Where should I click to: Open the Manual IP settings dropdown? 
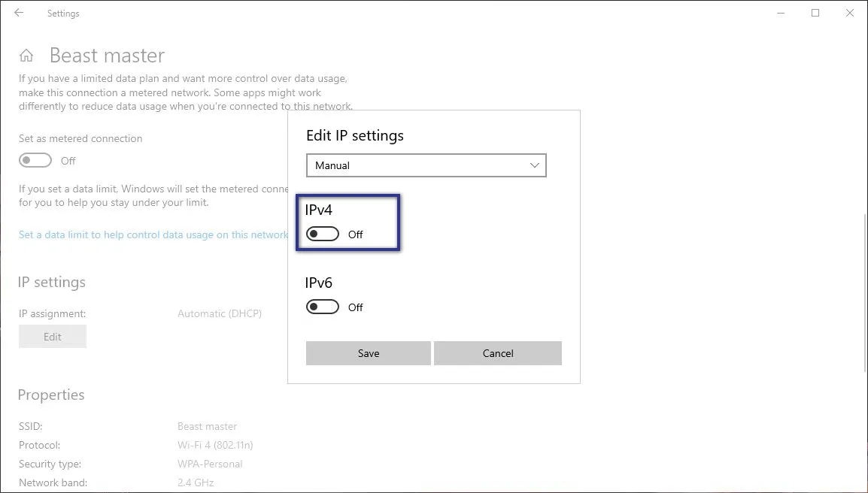click(426, 165)
